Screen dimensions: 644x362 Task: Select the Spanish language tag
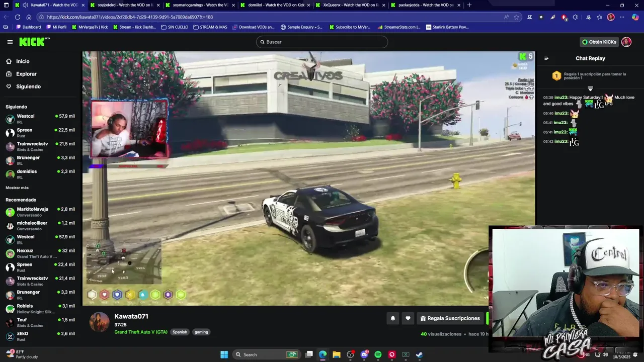point(180,332)
